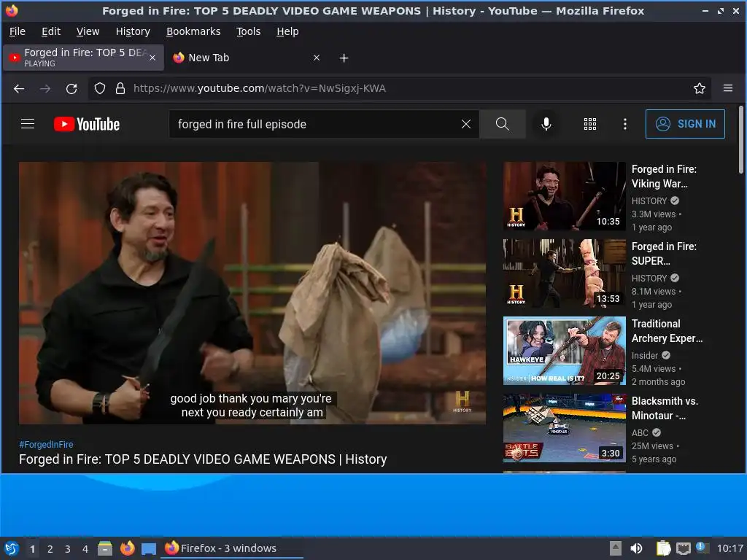Viewport: 747px width, 560px height.
Task: Open the BattleBots Minotaur video thumbnail
Action: pos(564,427)
